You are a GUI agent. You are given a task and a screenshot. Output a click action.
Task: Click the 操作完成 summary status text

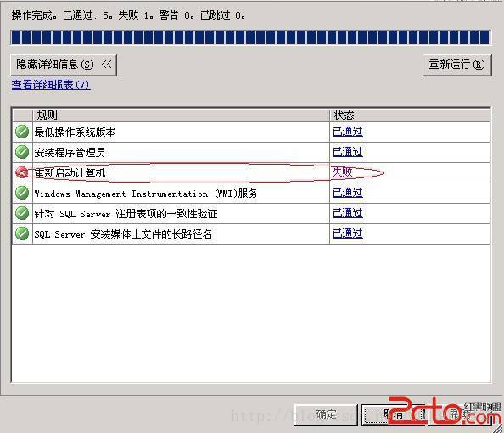click(x=129, y=15)
